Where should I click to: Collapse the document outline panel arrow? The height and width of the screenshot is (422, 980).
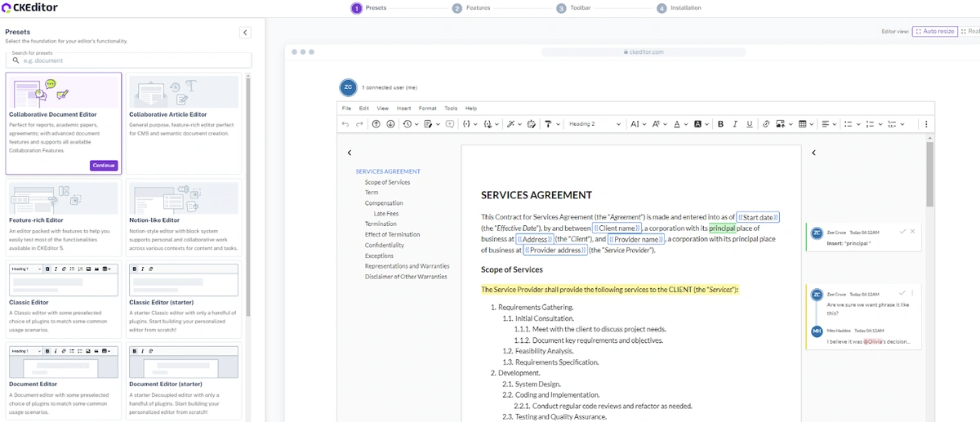(x=350, y=153)
